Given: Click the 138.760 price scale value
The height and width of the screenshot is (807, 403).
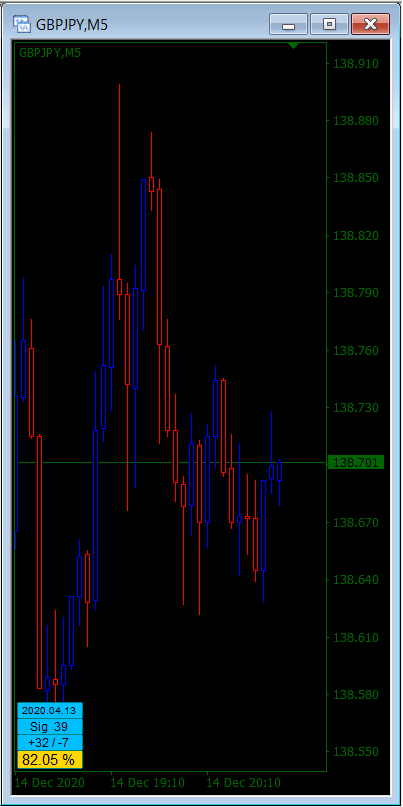Looking at the screenshot, I should (356, 350).
